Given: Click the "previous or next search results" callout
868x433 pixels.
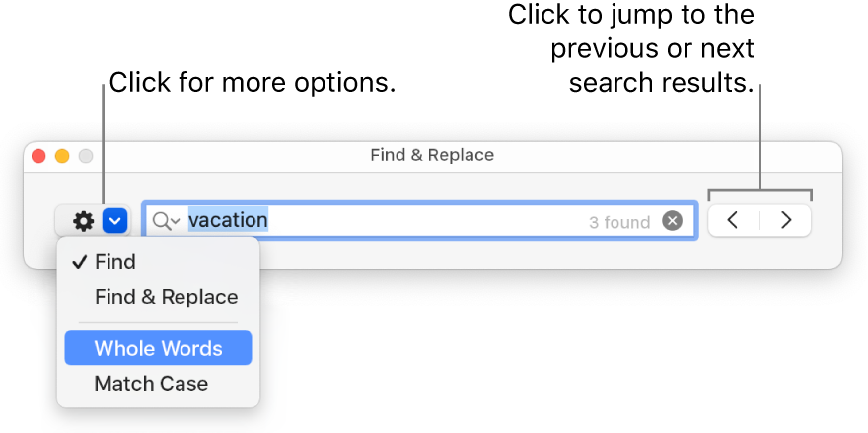Looking at the screenshot, I should tap(651, 49).
